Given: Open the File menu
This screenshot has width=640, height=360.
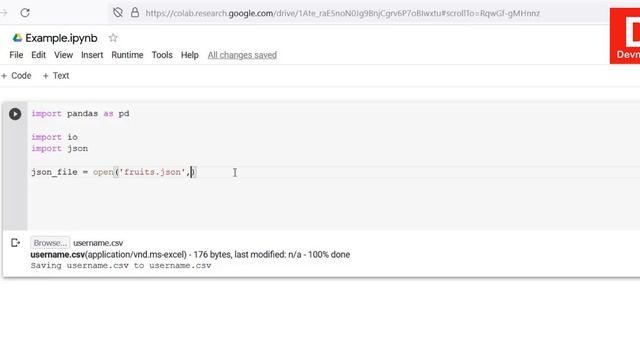Looking at the screenshot, I should 16,55.
